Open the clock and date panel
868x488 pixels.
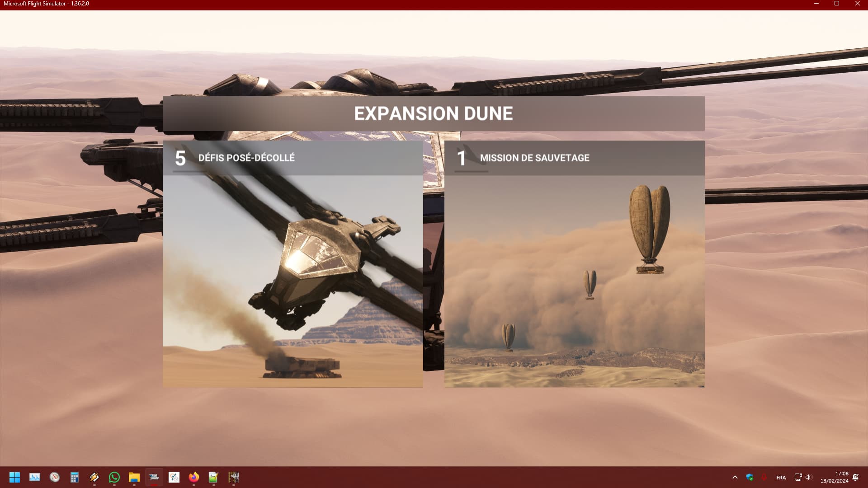(835, 477)
